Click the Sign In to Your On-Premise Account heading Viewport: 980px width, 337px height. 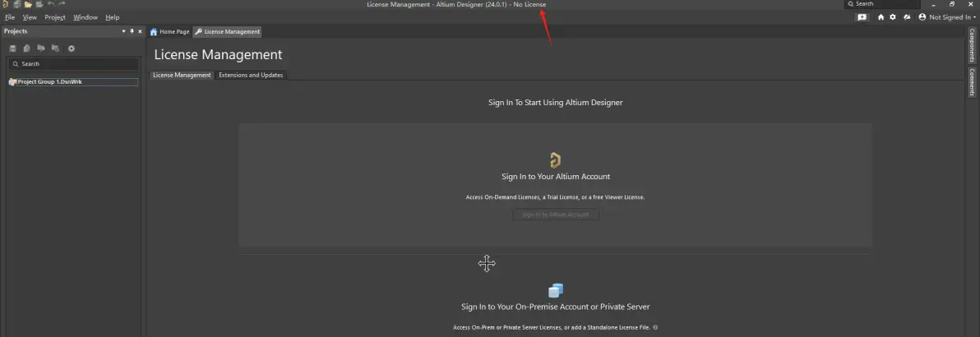click(556, 307)
